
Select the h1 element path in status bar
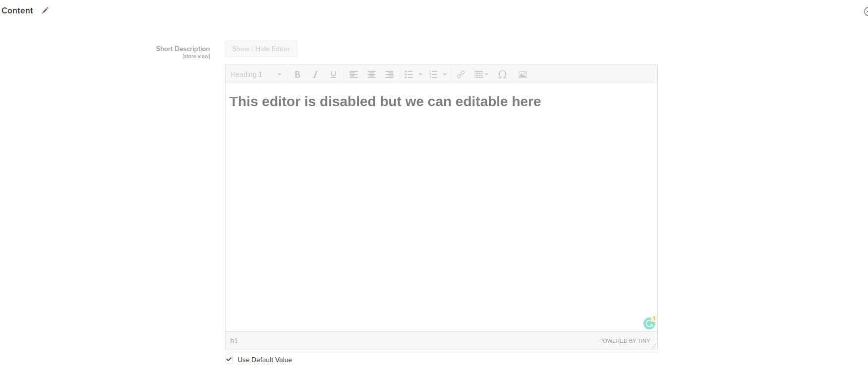pyautogui.click(x=234, y=341)
